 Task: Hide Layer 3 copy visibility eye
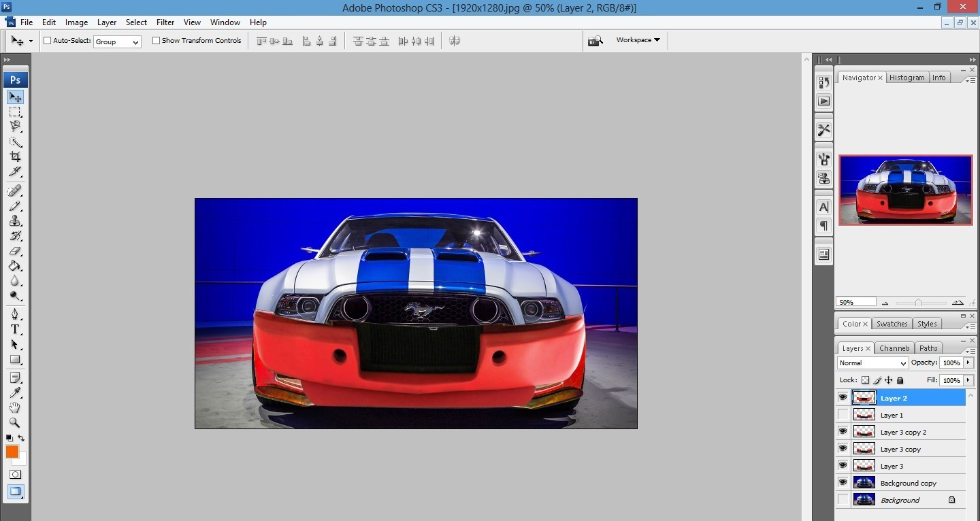coord(843,449)
